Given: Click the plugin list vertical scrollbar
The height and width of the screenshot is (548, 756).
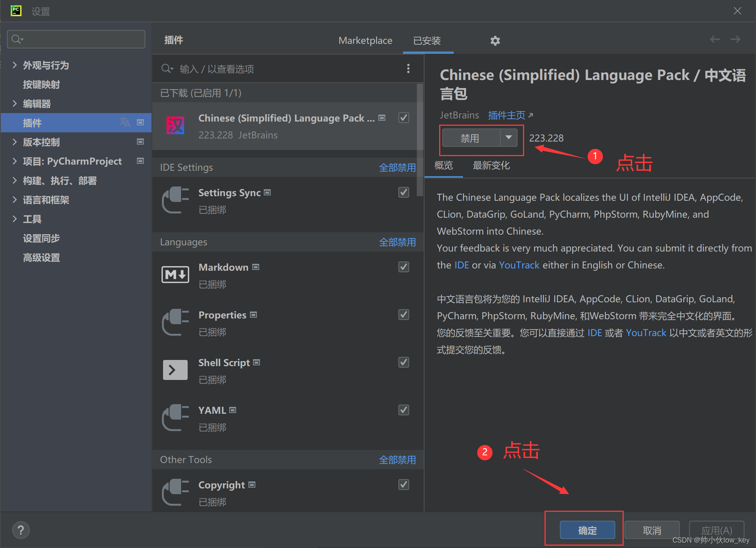Looking at the screenshot, I should pos(420,140).
